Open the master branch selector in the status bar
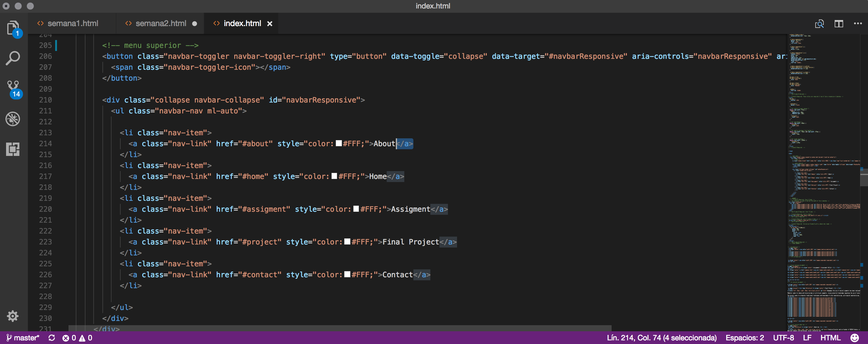Viewport: 868px width, 344px height. tap(23, 338)
